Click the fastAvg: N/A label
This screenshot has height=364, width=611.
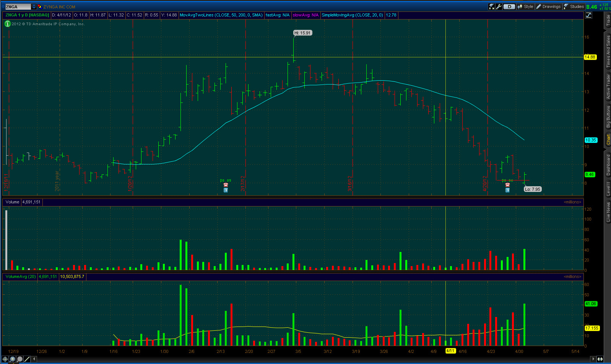[278, 15]
